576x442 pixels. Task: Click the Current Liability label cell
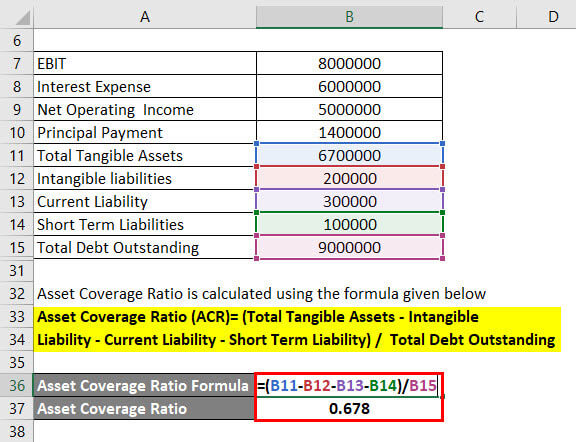click(x=145, y=201)
